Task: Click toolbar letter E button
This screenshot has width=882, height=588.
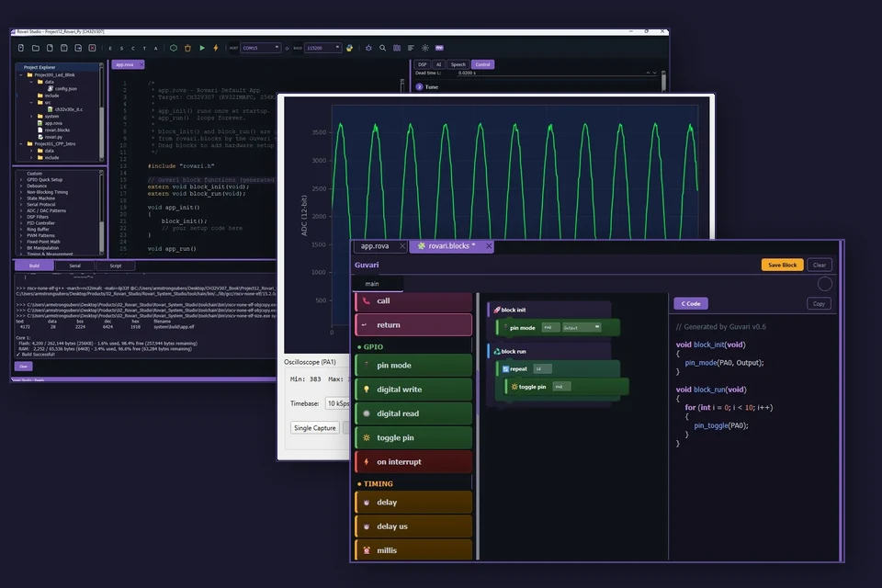Action: point(110,49)
